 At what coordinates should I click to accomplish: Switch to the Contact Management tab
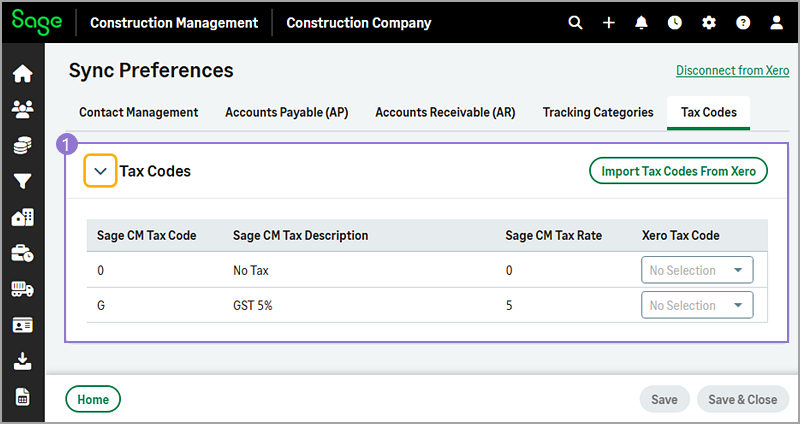pyautogui.click(x=139, y=112)
